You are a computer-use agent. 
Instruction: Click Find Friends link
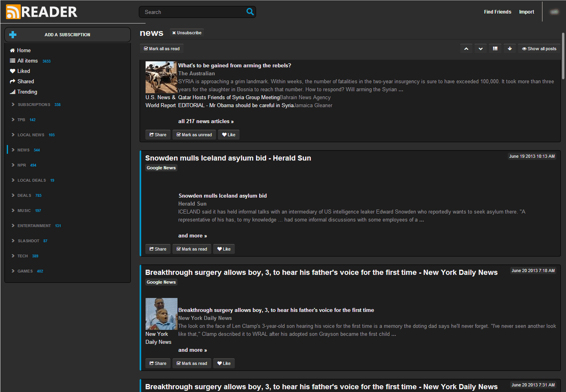pyautogui.click(x=497, y=12)
